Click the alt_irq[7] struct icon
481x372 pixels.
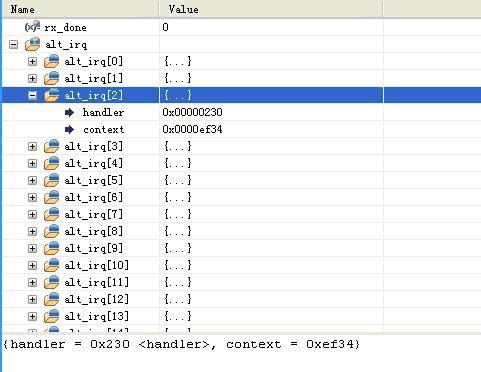(51, 214)
